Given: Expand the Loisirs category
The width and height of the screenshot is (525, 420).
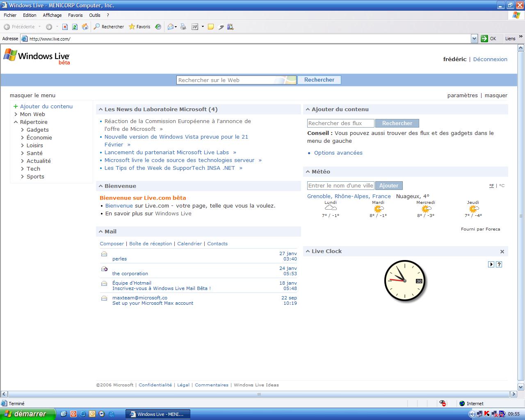Looking at the screenshot, I should 23,146.
